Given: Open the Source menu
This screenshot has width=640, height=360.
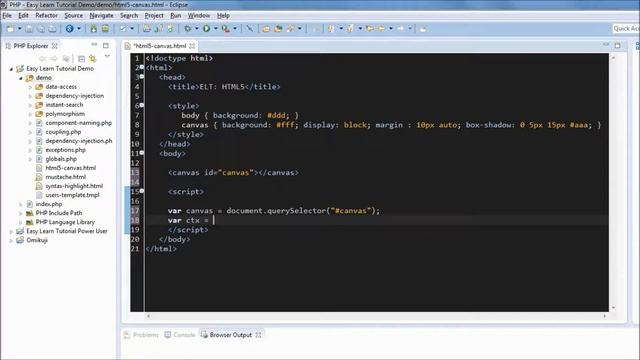Looking at the screenshot, I should point(73,16).
